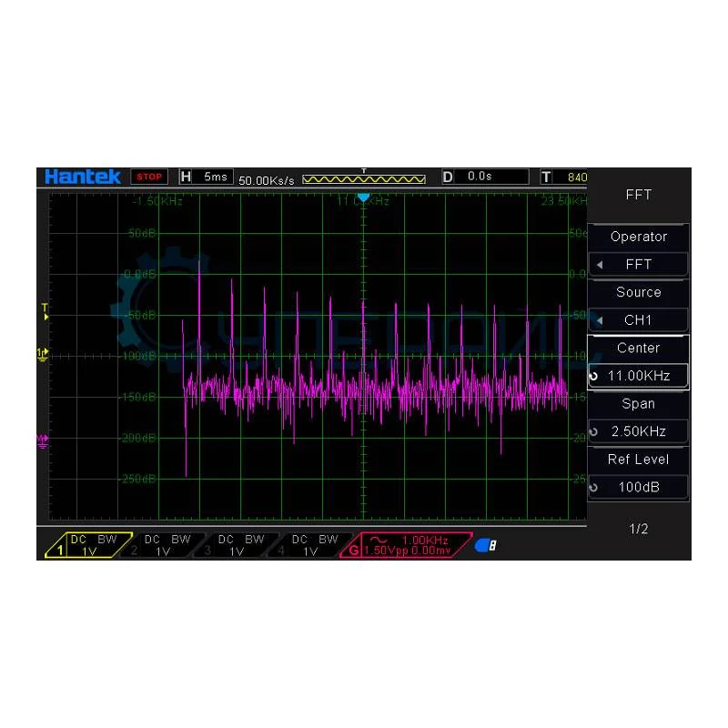Image resolution: width=728 pixels, height=728 pixels.
Task: Open the Source CH1 selector
Action: [638, 320]
